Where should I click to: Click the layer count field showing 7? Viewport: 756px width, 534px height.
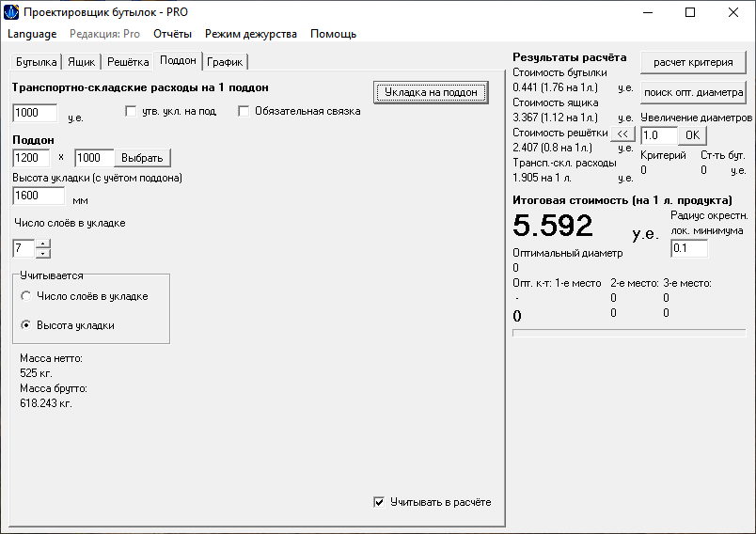24,249
